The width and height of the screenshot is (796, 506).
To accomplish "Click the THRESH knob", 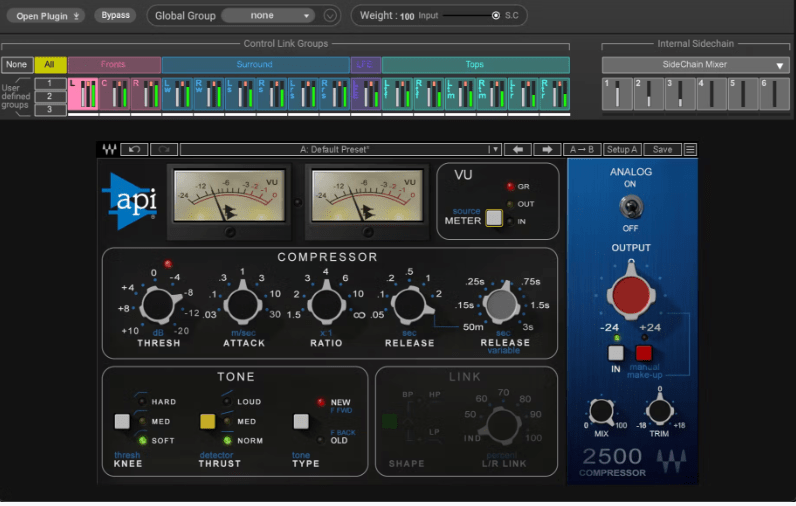I will click(x=159, y=305).
